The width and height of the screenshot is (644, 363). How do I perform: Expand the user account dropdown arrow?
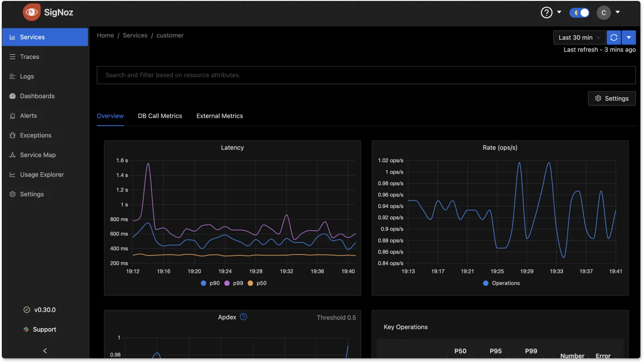618,12
